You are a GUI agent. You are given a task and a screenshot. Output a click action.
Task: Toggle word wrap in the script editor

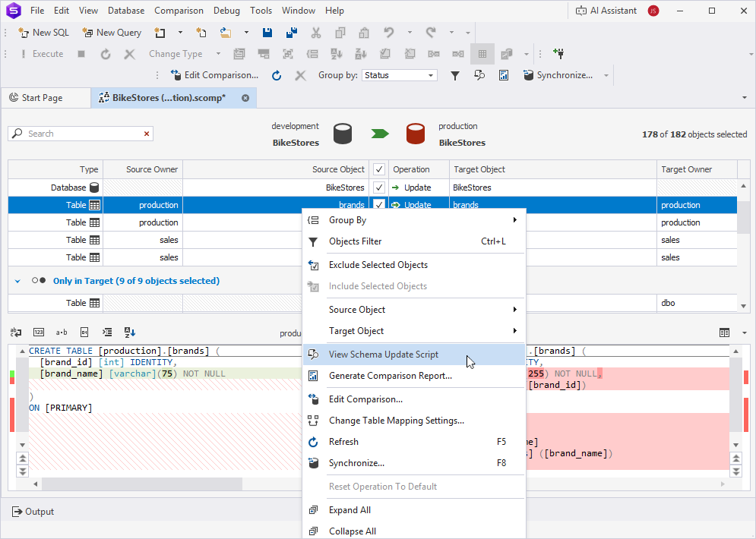(16, 332)
